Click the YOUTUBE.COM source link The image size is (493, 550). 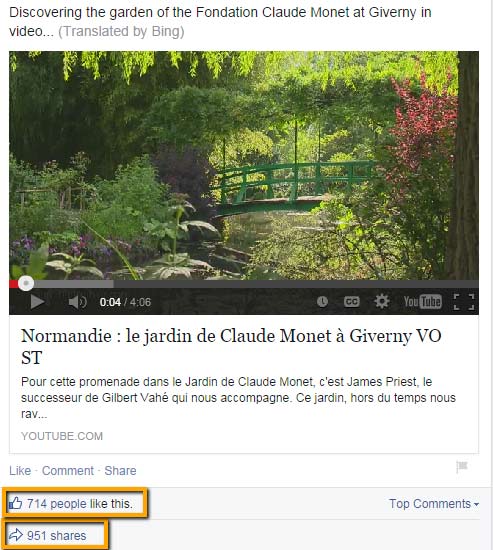point(62,436)
